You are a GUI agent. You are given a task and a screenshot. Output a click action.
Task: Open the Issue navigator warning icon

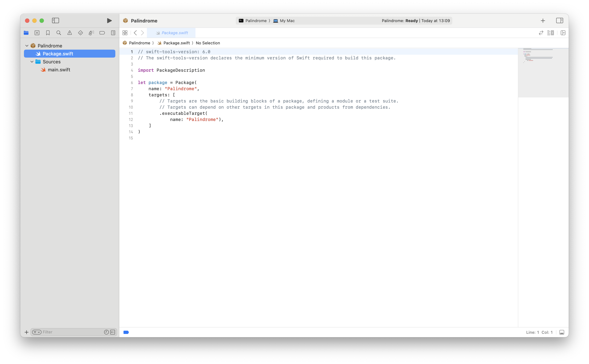(70, 33)
